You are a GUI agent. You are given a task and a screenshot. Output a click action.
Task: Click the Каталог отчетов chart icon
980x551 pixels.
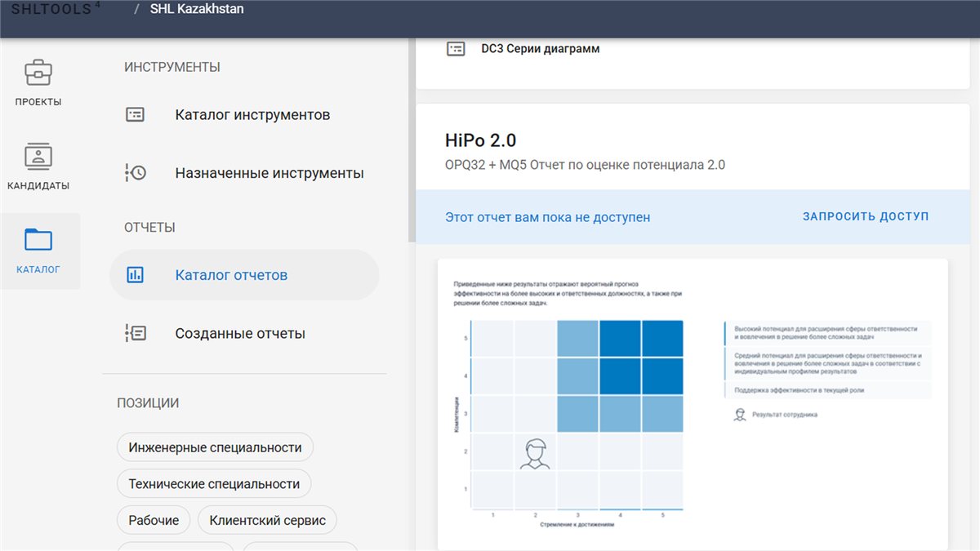[x=135, y=275]
